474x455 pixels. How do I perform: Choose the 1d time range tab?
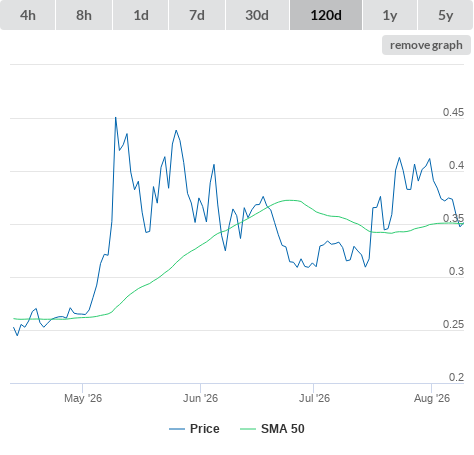(141, 15)
